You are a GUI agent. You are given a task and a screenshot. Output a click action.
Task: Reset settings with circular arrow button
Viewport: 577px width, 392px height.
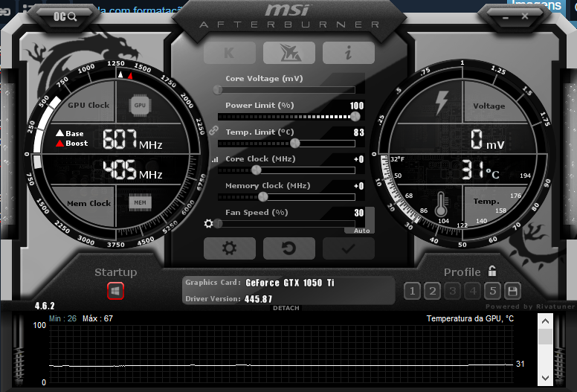tap(289, 248)
